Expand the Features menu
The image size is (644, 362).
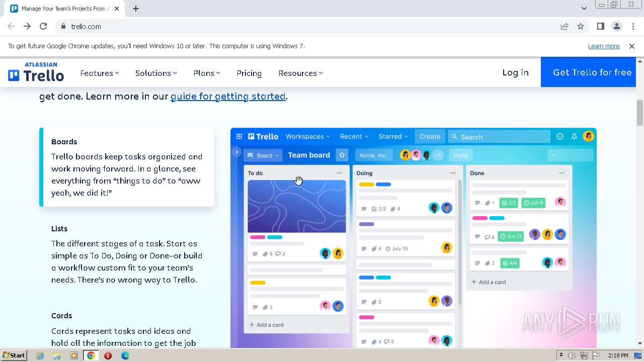(x=100, y=73)
